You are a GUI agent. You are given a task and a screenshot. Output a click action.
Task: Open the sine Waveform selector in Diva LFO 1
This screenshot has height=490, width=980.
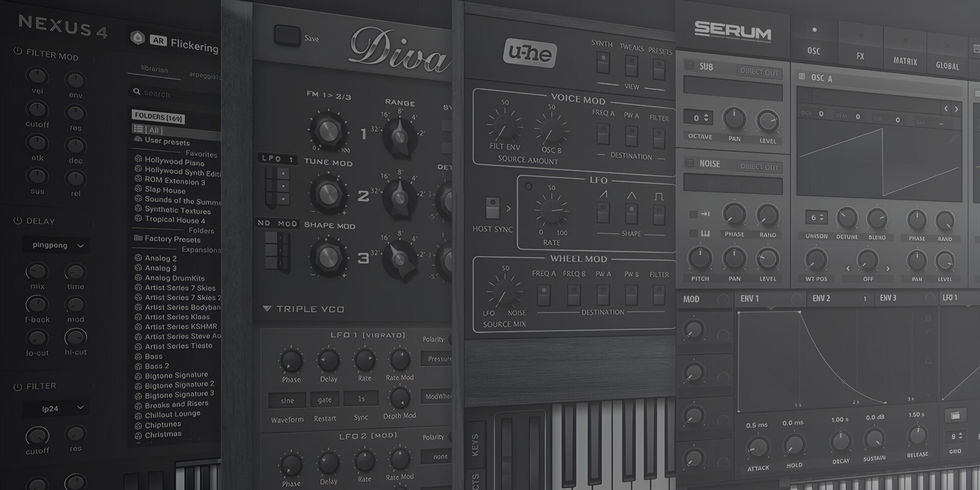(x=287, y=400)
